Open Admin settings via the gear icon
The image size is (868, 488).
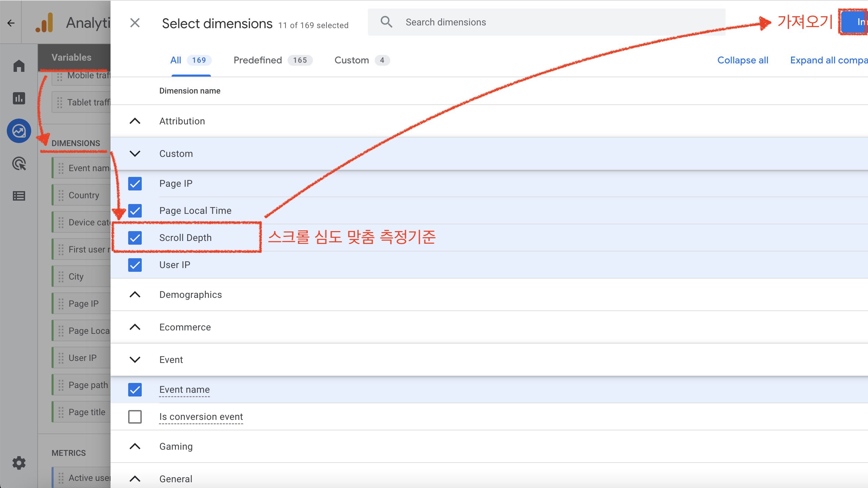(x=19, y=463)
